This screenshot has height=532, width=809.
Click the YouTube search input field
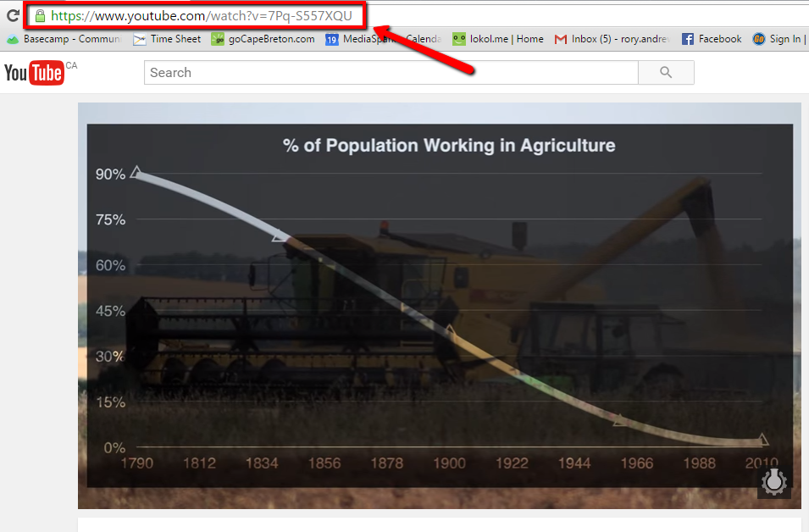point(391,73)
